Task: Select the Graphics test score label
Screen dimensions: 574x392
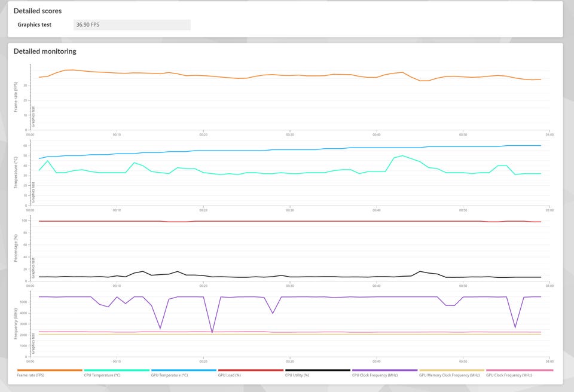Action: click(x=35, y=24)
